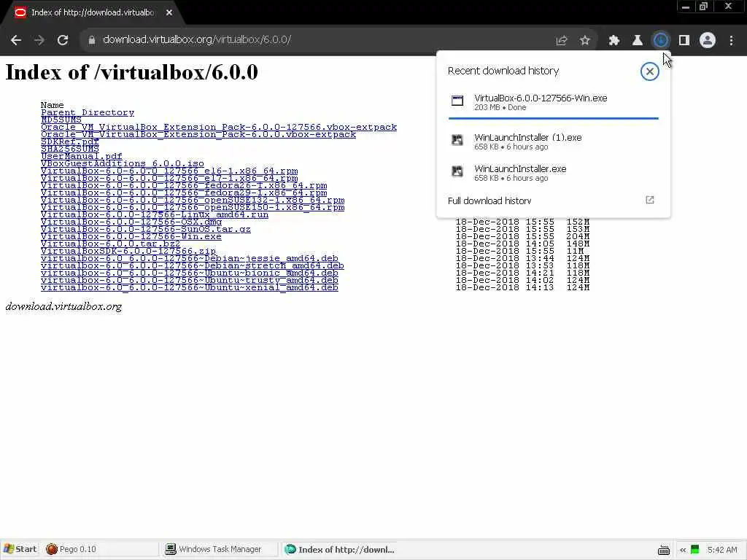747x560 pixels.
Task: Click the lock icon in address bar
Action: pos(92,40)
